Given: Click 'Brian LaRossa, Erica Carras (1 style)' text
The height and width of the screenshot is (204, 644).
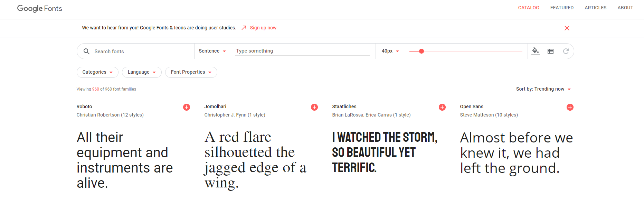Looking at the screenshot, I should coord(371,115).
